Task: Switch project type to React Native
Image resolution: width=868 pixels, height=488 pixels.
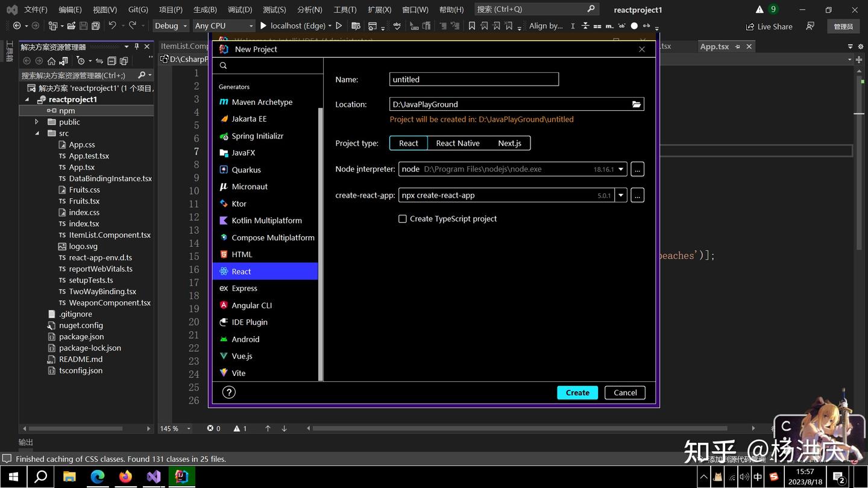Action: coord(458,143)
